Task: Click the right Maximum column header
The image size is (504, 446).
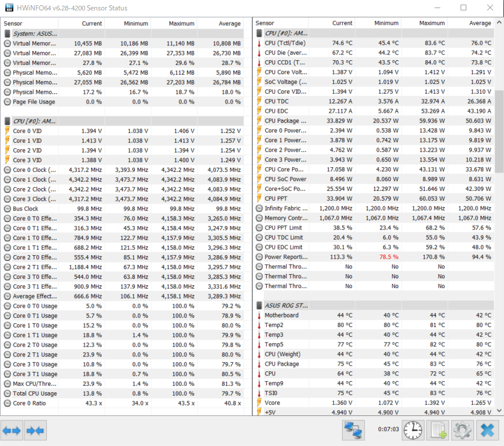Action: tap(424, 23)
